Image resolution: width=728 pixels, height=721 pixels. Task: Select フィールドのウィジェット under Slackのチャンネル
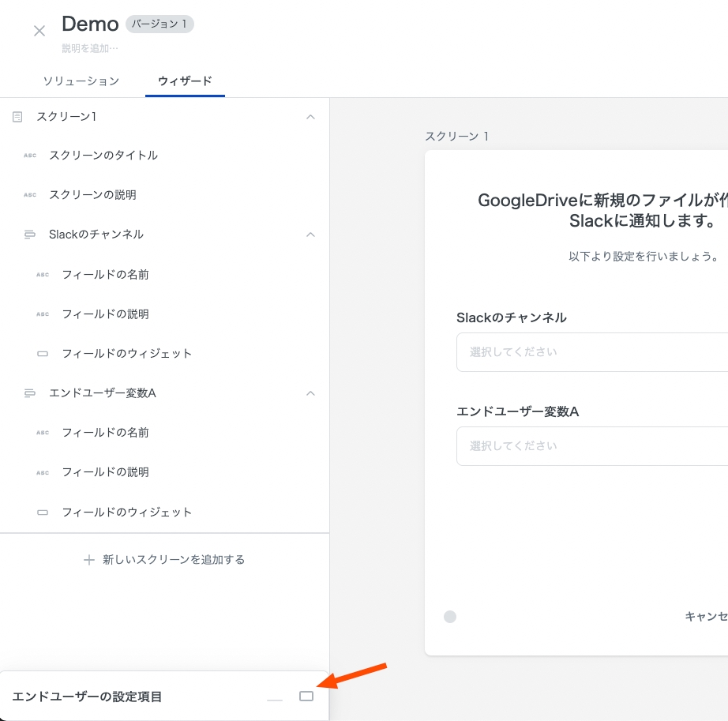click(x=126, y=354)
